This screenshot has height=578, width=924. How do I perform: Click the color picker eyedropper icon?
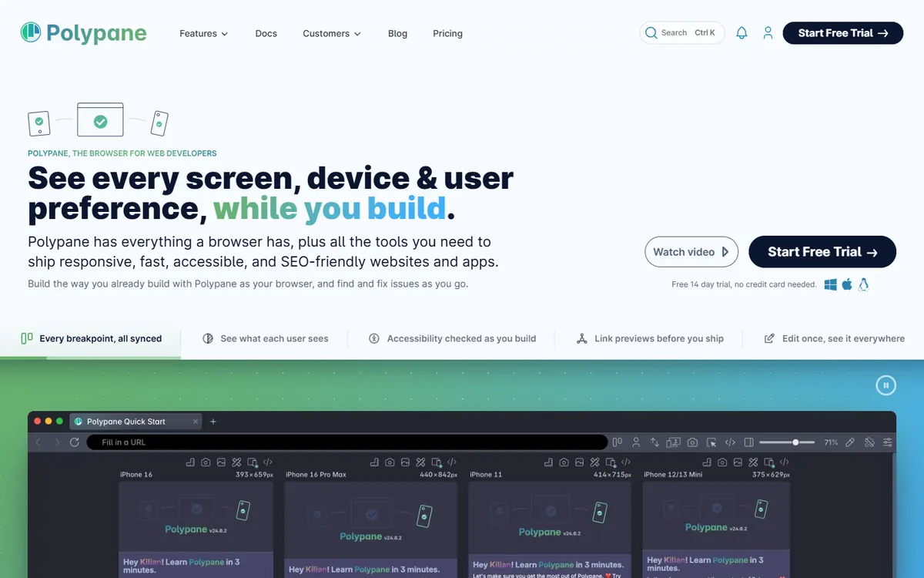(x=850, y=442)
